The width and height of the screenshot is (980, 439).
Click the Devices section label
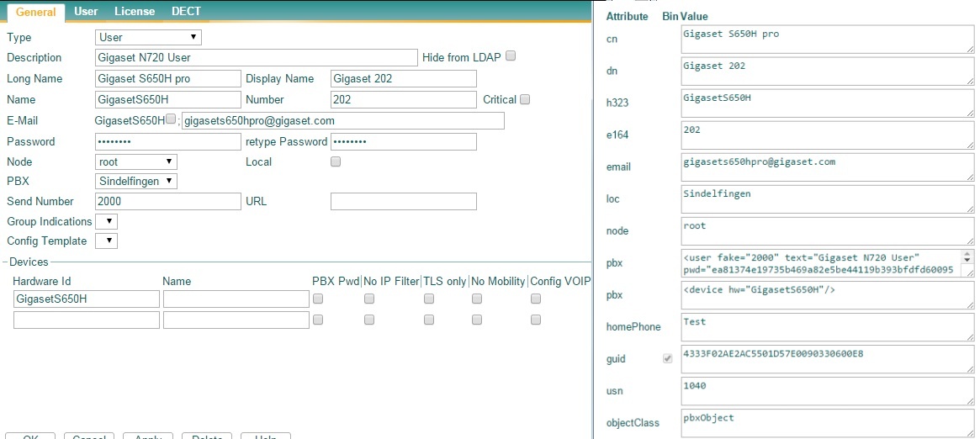coord(29,262)
